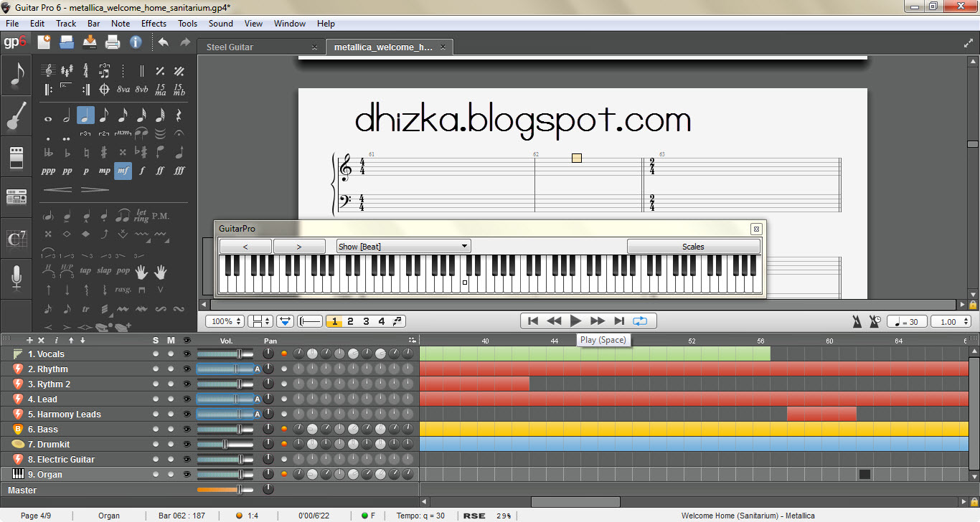Screen dimensions: 980x522
Task: Select voice 2 in the voice selector
Action: pos(350,321)
